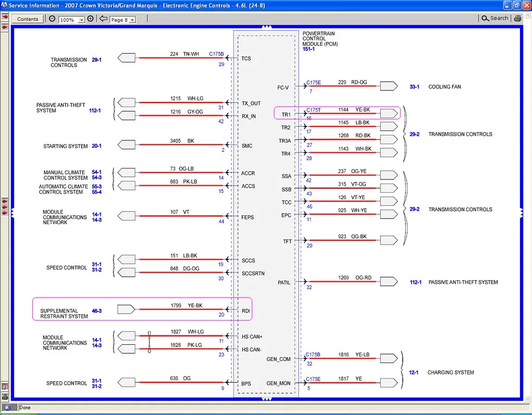Image resolution: width=532 pixels, height=415 pixels.
Task: Click the off-page connector for wire 1216 GY-OG
Action: point(126,115)
